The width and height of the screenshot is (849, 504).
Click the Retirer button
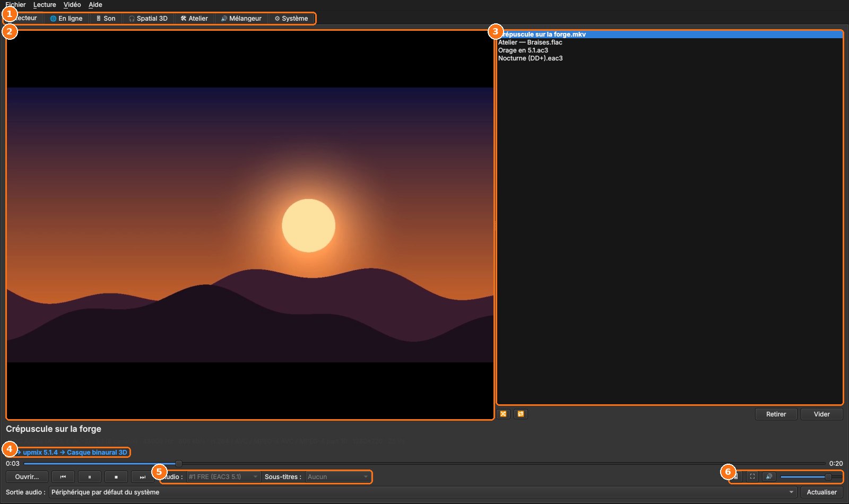[776, 414]
